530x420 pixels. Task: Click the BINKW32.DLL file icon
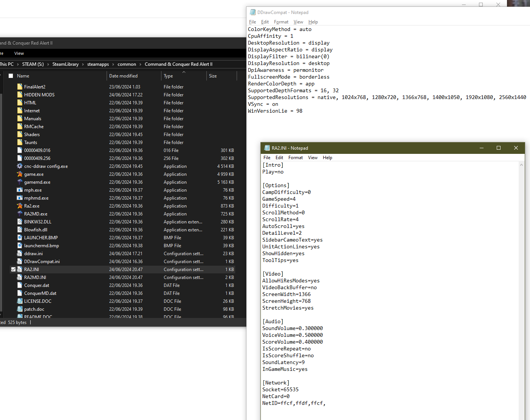20,222
